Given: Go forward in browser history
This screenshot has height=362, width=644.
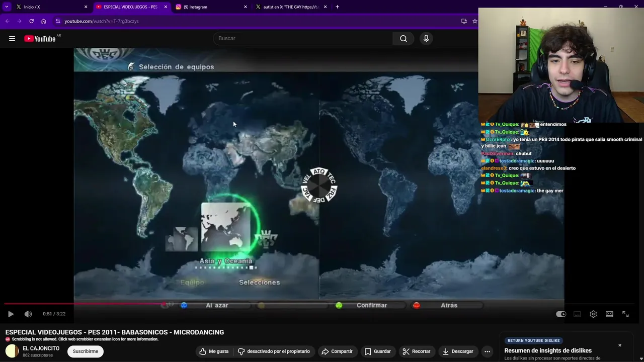Looking at the screenshot, I should coord(19,21).
